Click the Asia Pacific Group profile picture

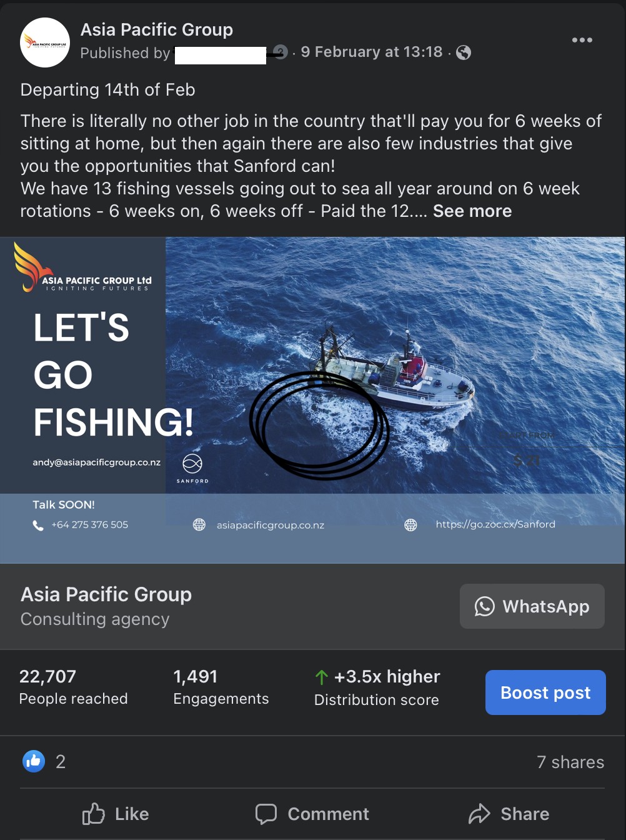pos(45,42)
